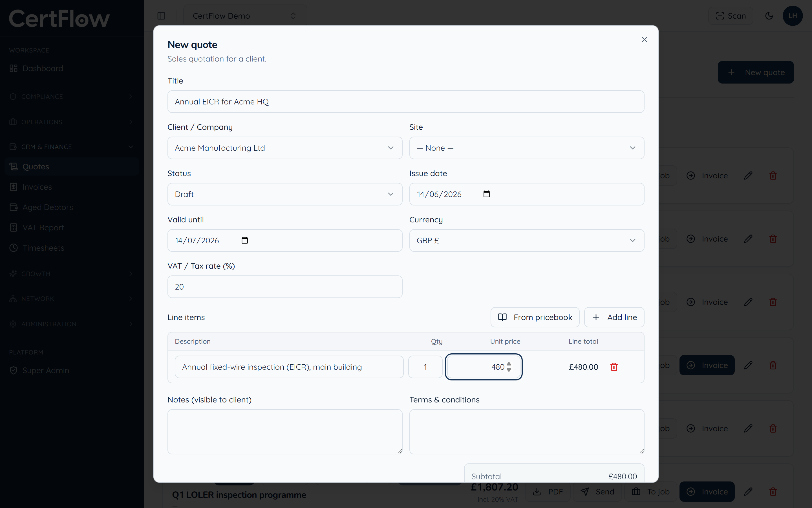This screenshot has width=812, height=508.
Task: Click the Super Admin shield icon in the sidebar
Action: (14, 370)
